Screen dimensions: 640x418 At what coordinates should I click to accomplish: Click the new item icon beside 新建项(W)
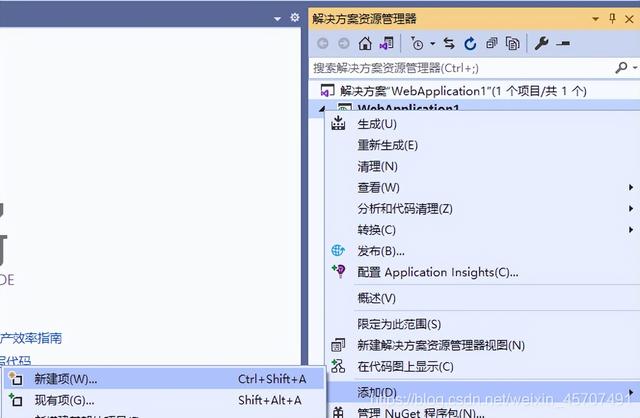coord(16,379)
